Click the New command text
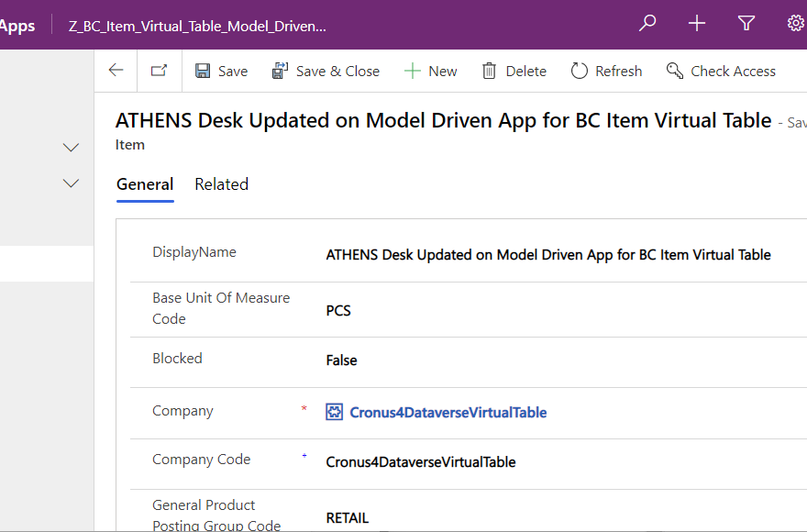 pyautogui.click(x=443, y=71)
